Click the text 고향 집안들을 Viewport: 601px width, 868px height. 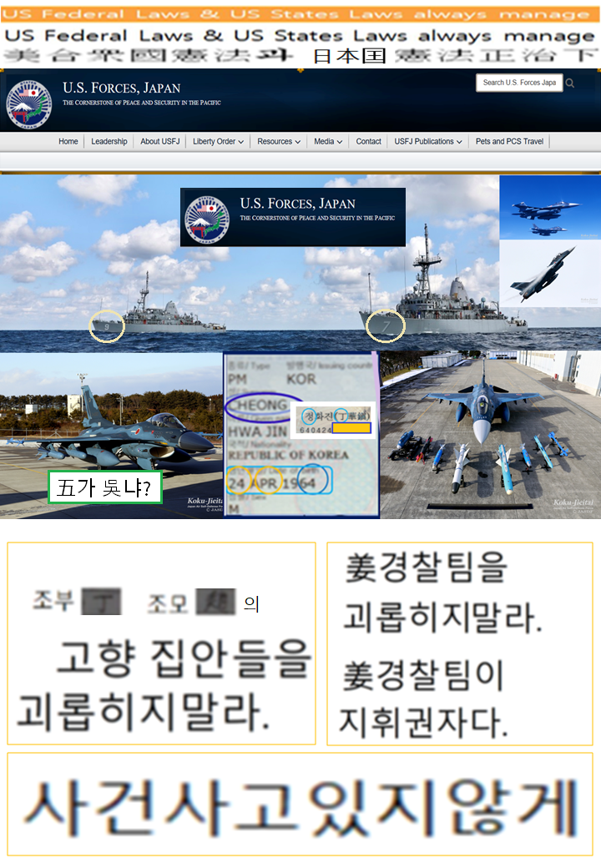click(183, 659)
